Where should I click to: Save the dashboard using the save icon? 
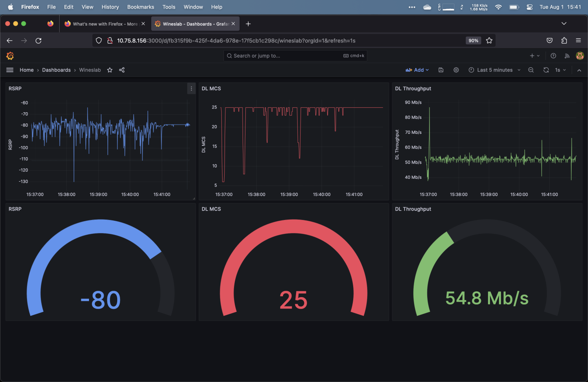[441, 70]
